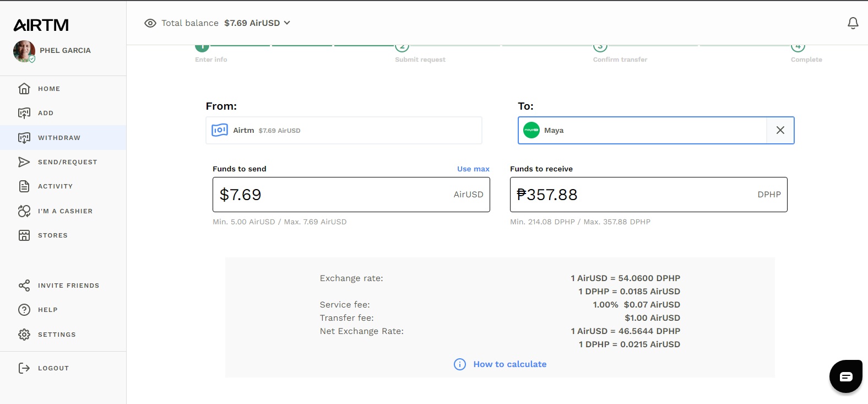Viewport: 868px width, 404px height.
Task: Open I'm a Cashier menu item
Action: 63,211
